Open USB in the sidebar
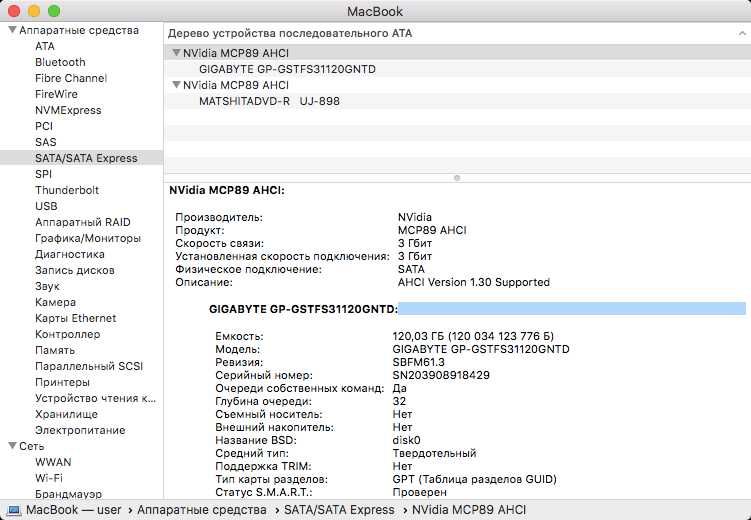This screenshot has width=751, height=520. 46,206
